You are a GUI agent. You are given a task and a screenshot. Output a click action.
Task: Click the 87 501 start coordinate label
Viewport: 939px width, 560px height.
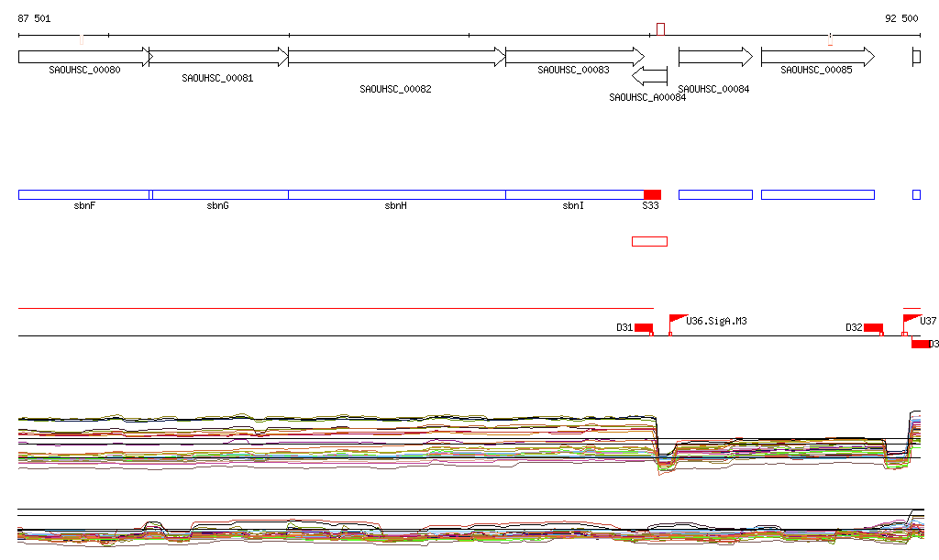pyautogui.click(x=35, y=18)
